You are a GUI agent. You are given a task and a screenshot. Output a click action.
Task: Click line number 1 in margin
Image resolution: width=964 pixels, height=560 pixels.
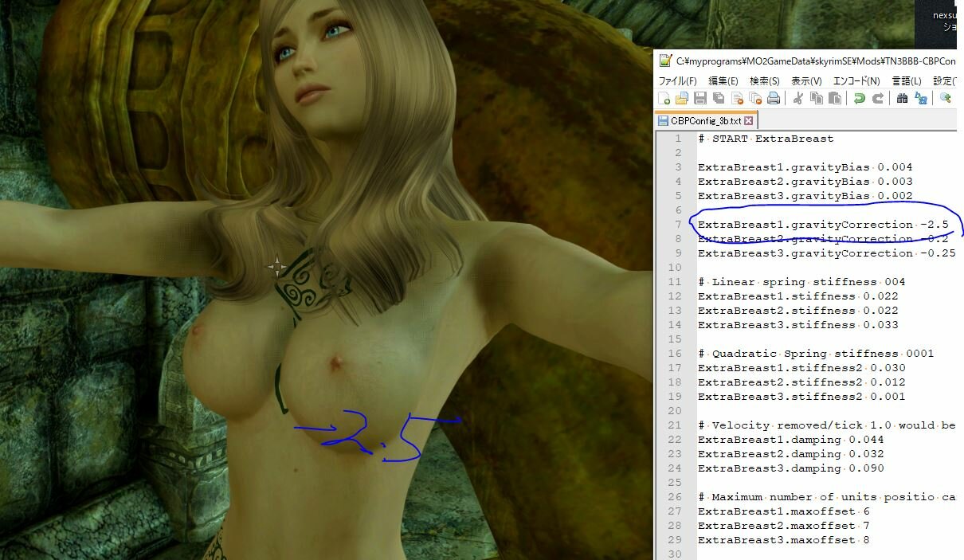pos(678,139)
